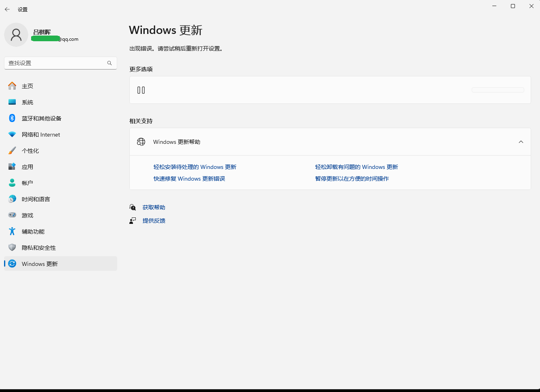Collapse the Windows 更新帮助 section chevron
The image size is (540, 392).
pyautogui.click(x=521, y=142)
